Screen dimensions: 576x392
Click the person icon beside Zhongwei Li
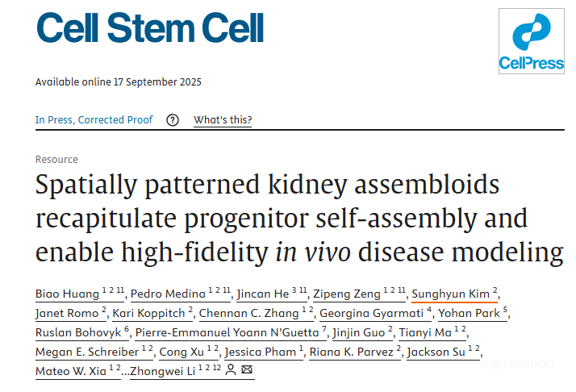point(231,371)
